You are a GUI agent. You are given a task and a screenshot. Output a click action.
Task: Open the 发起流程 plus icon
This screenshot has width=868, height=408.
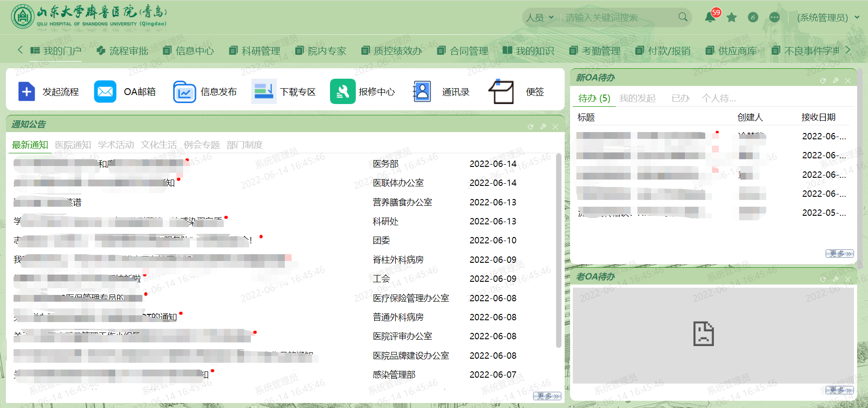(x=27, y=92)
